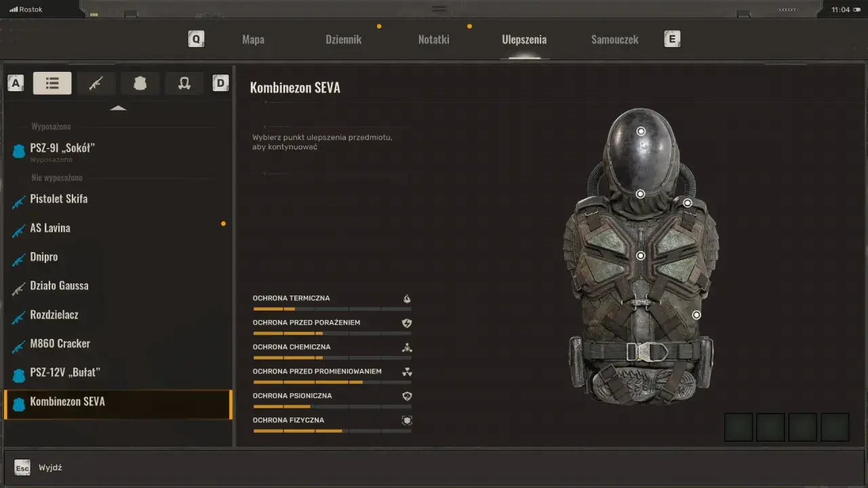Select the upgrade point on helmet top

[641, 131]
